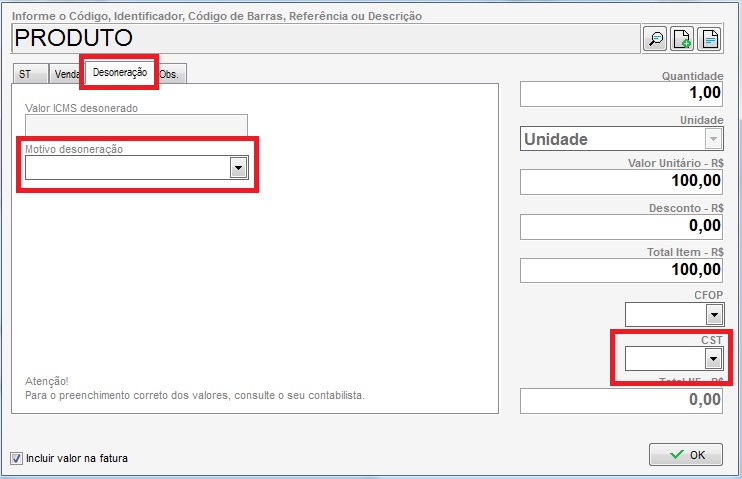
Task: Click the Total NF value field
Action: [x=621, y=400]
